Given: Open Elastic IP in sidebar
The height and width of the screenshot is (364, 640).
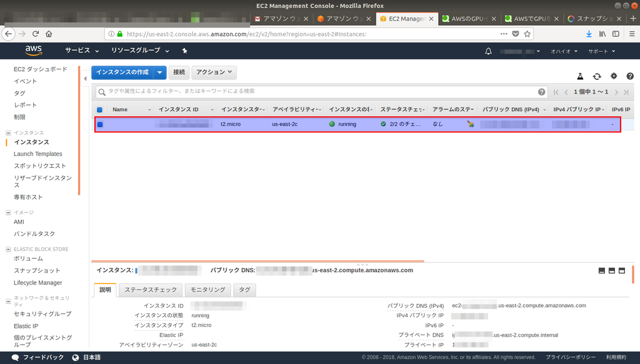Looking at the screenshot, I should pos(26,326).
